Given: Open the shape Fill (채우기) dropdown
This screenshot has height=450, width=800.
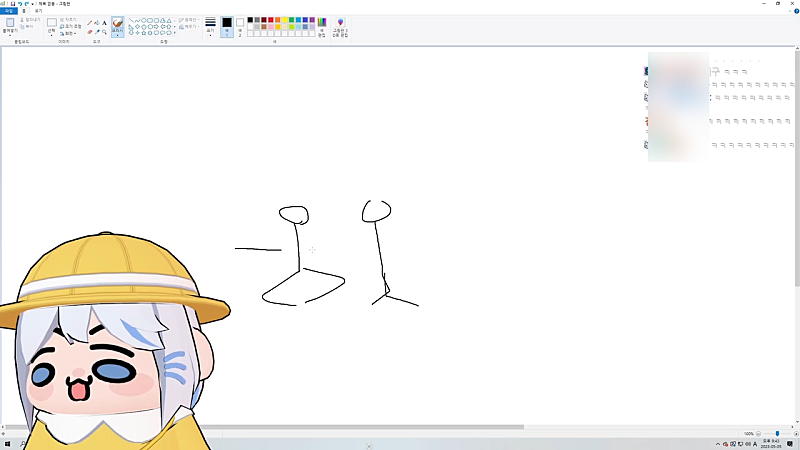Looking at the screenshot, I should (189, 27).
